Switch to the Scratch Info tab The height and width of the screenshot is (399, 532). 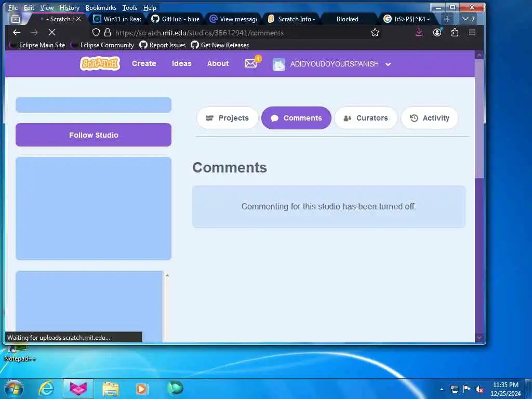click(x=291, y=19)
